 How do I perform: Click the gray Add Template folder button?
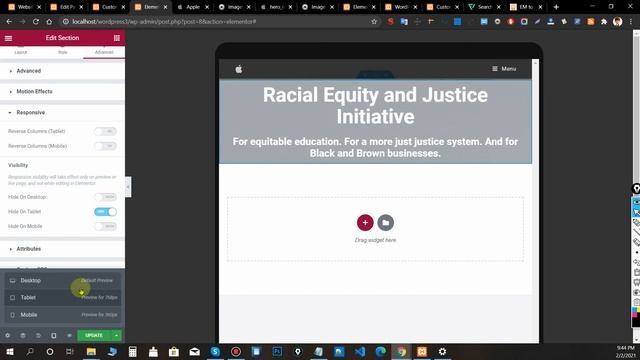coord(385,222)
